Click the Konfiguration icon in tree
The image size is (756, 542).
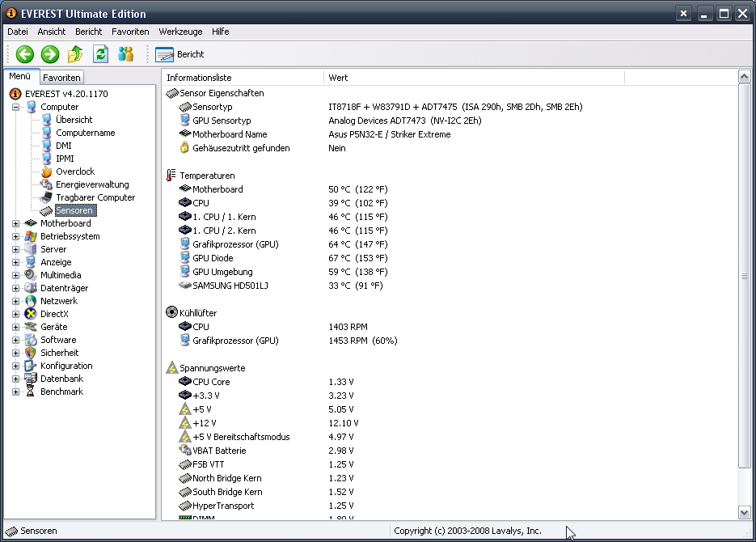click(x=31, y=366)
